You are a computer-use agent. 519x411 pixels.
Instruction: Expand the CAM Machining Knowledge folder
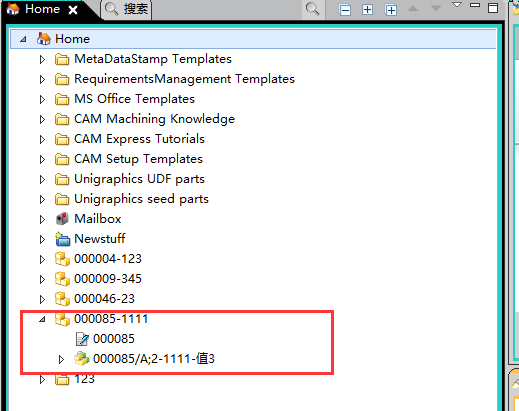42,120
